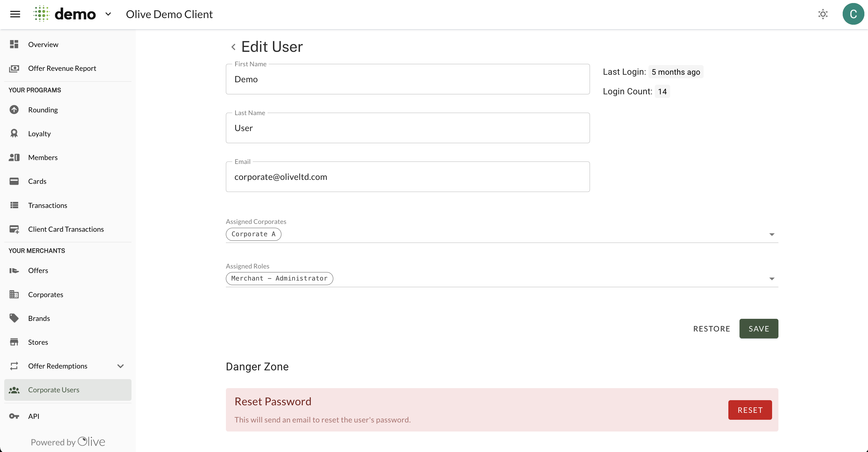Click the Loyalty ribbon icon
Image resolution: width=868 pixels, height=452 pixels.
click(14, 133)
